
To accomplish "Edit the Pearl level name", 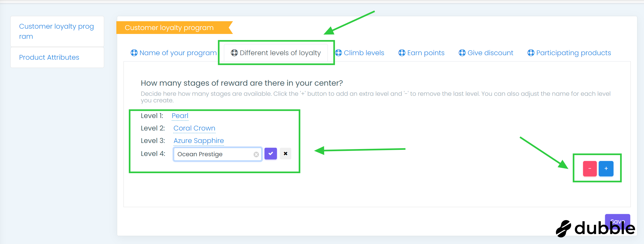I will (180, 116).
